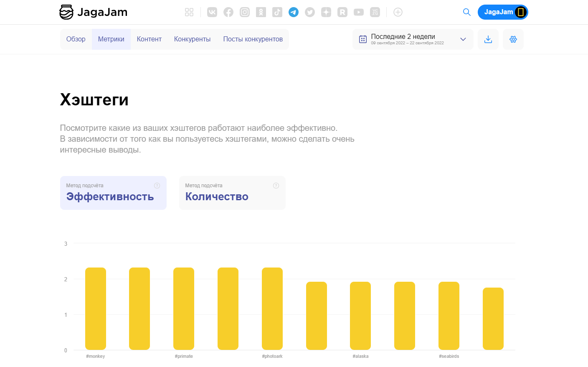Image resolution: width=588 pixels, height=367 pixels.
Task: Choose the TikTok network icon
Action: pos(277,12)
